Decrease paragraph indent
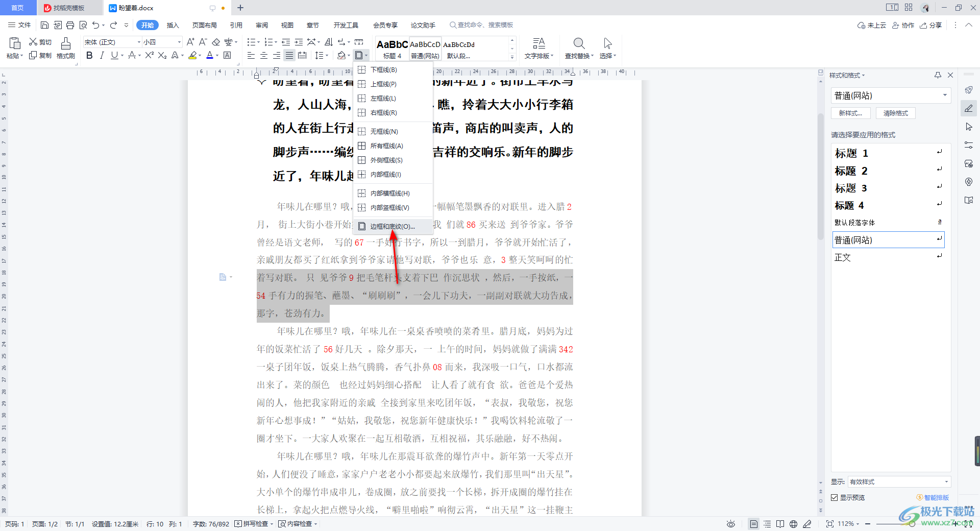The height and width of the screenshot is (531, 980). [286, 42]
